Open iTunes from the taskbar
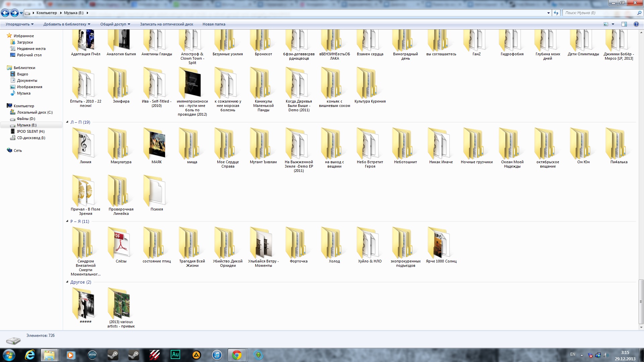 [x=217, y=355]
